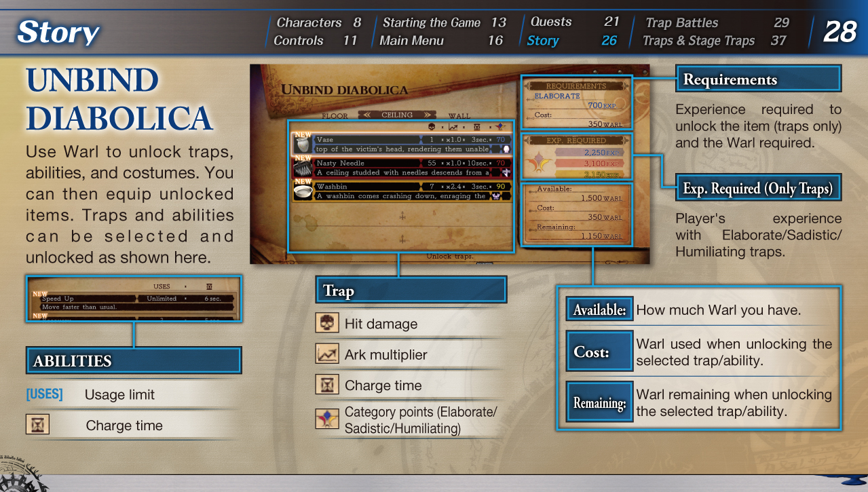Click the Category points emblem legend icon
This screenshot has width=868, height=492.
pyautogui.click(x=327, y=419)
